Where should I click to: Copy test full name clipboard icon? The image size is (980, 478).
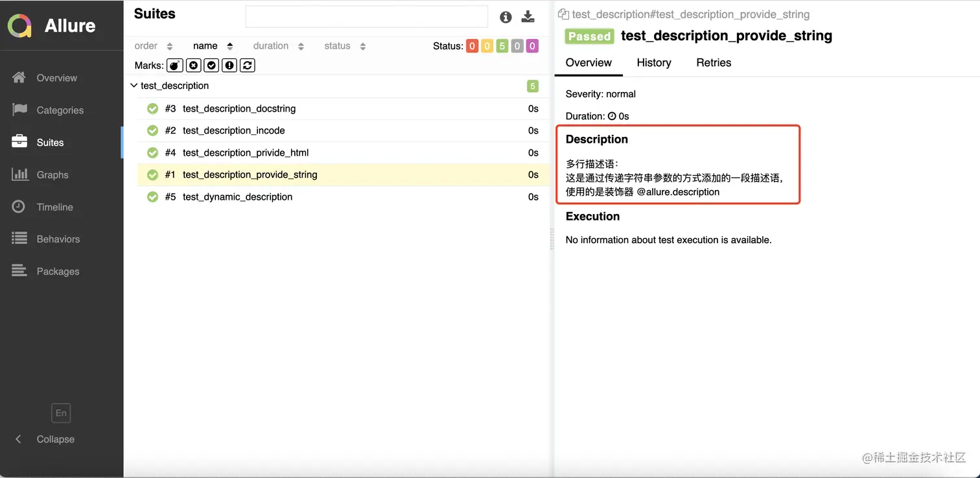[x=563, y=14]
